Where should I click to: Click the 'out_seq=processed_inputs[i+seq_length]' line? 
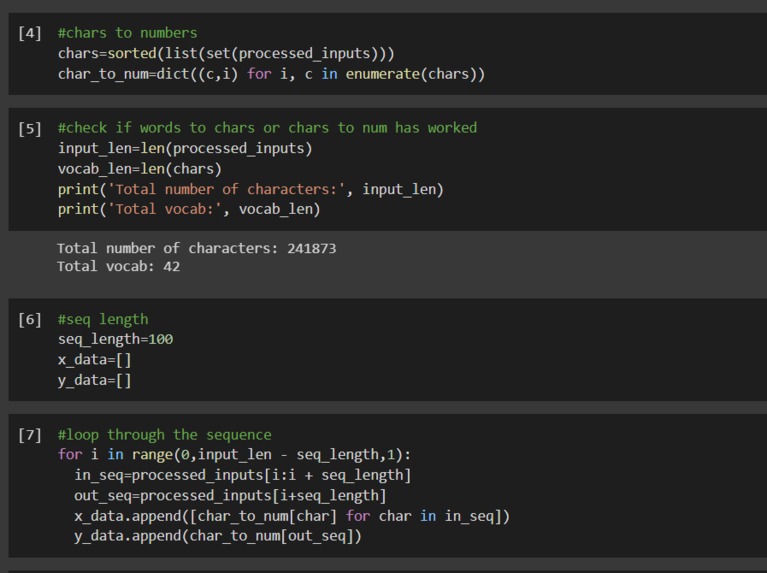[230, 496]
